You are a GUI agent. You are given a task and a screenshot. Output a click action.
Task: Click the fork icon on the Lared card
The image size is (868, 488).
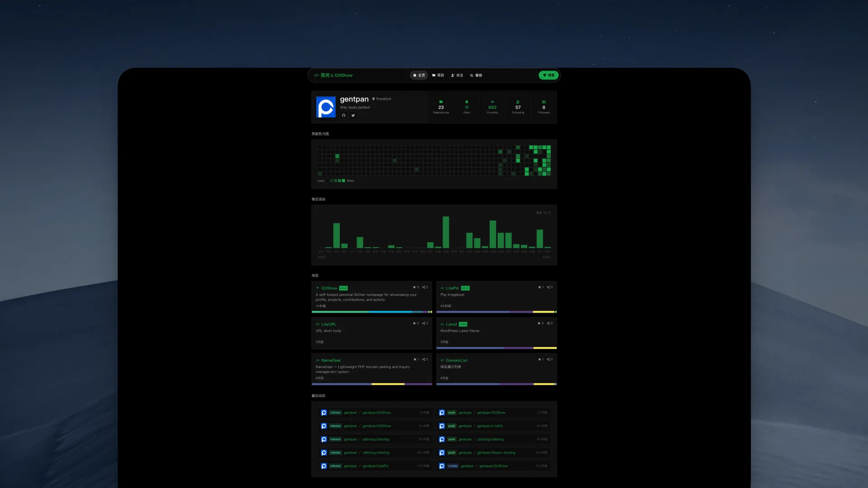point(548,324)
